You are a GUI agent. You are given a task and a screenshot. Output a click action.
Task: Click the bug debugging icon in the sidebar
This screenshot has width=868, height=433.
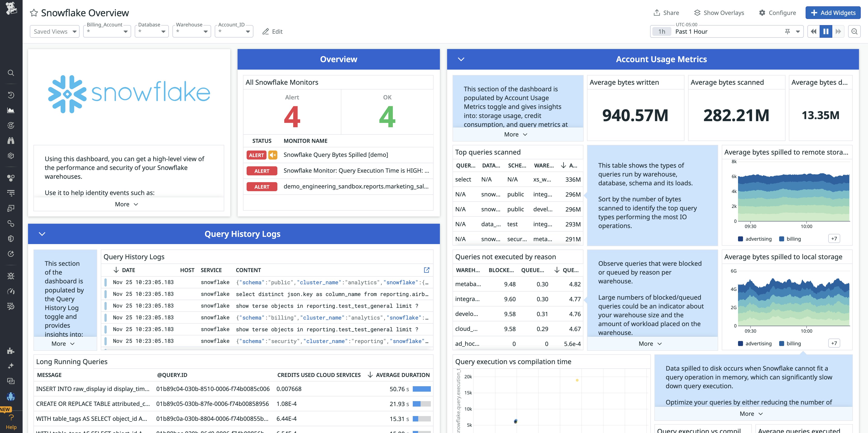coord(11,276)
